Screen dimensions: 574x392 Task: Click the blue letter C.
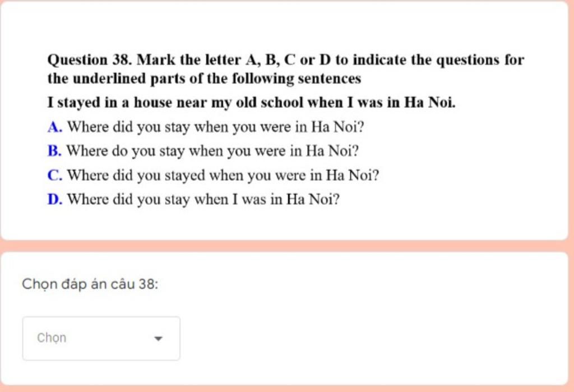point(55,175)
